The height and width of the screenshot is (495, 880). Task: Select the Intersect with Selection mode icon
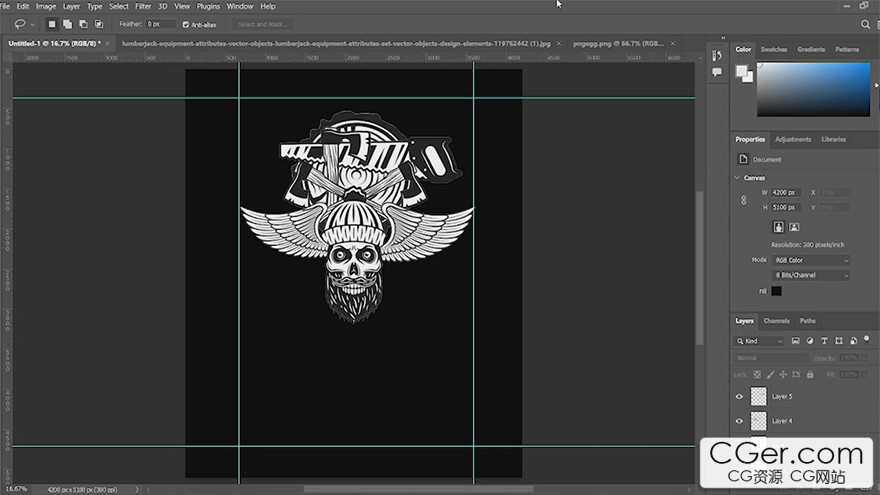99,23
